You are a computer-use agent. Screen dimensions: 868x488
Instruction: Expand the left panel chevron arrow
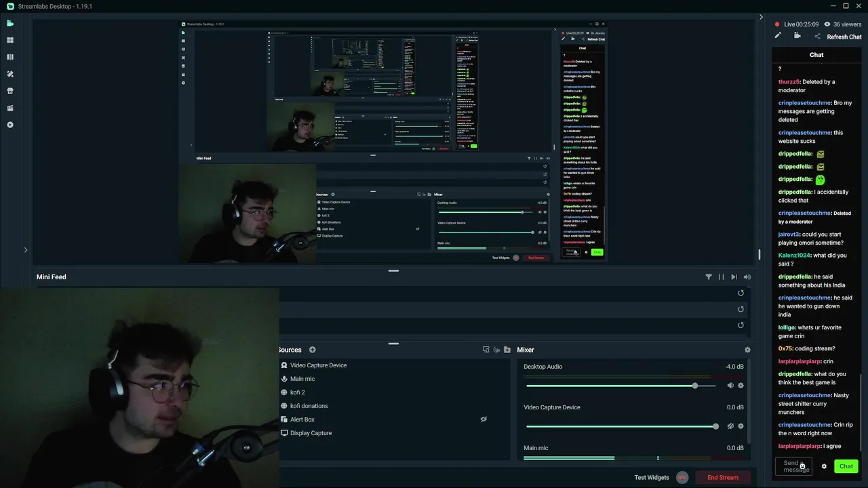click(26, 250)
